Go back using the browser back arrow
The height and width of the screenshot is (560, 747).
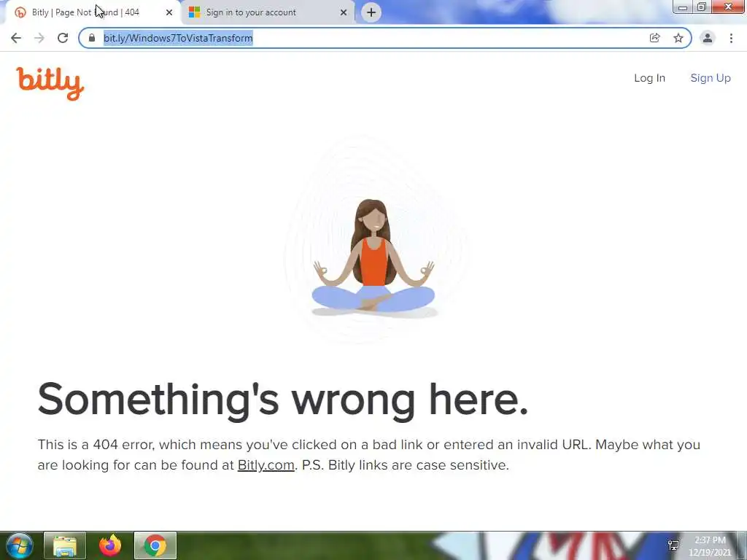click(x=16, y=38)
